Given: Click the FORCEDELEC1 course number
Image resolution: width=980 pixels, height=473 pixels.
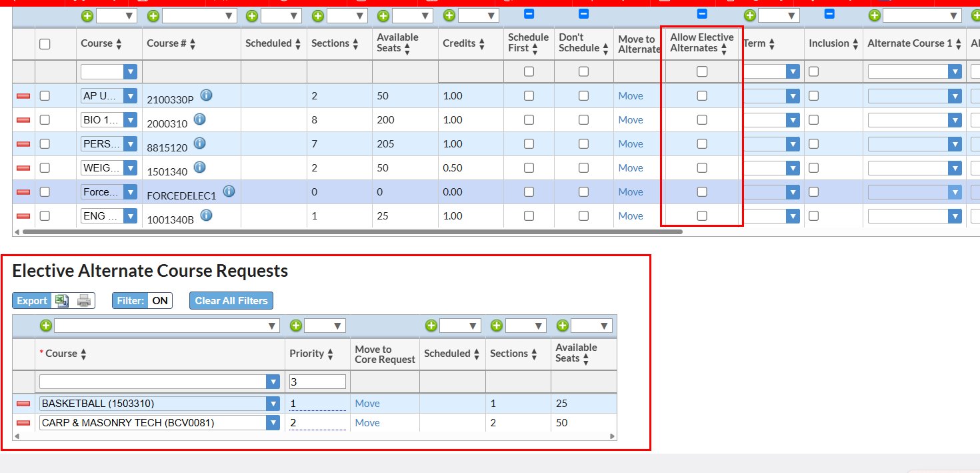Looking at the screenshot, I should tap(182, 196).
